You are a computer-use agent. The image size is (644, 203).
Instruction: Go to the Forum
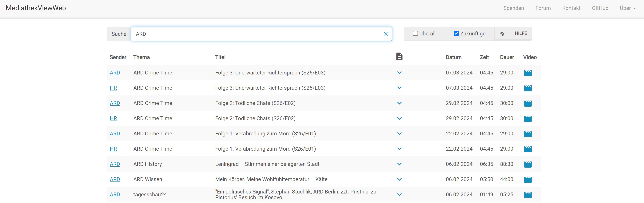coord(543,8)
